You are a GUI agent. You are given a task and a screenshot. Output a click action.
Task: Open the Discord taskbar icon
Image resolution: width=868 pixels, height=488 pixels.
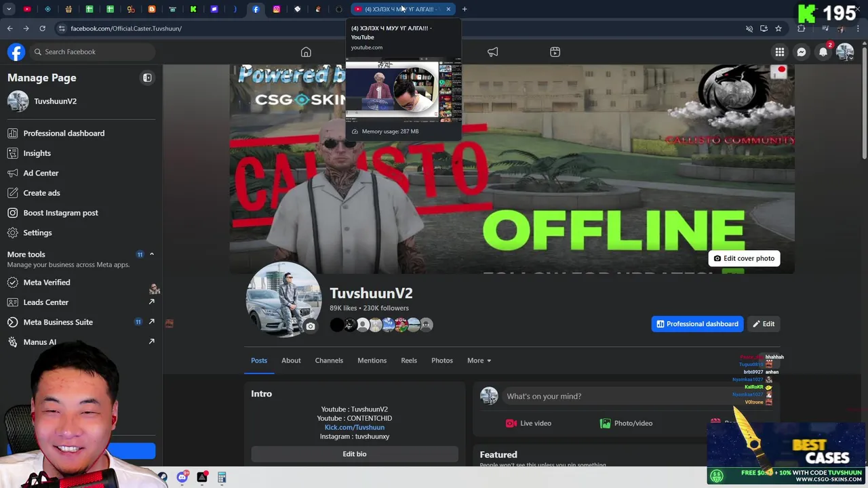click(x=182, y=477)
